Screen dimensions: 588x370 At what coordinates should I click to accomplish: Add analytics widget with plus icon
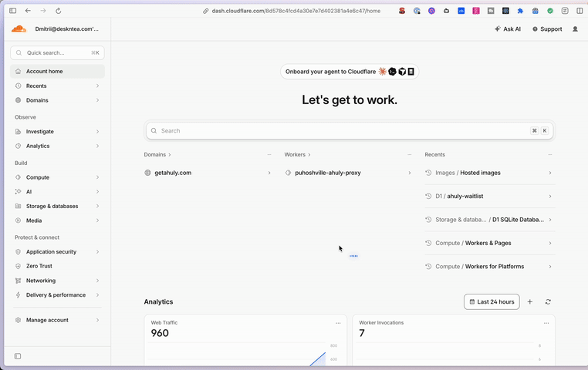(x=530, y=302)
